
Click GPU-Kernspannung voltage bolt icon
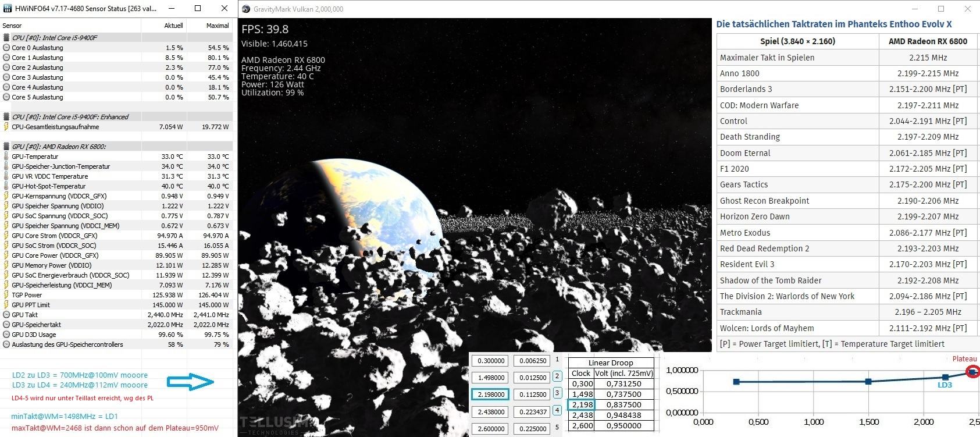[x=6, y=196]
